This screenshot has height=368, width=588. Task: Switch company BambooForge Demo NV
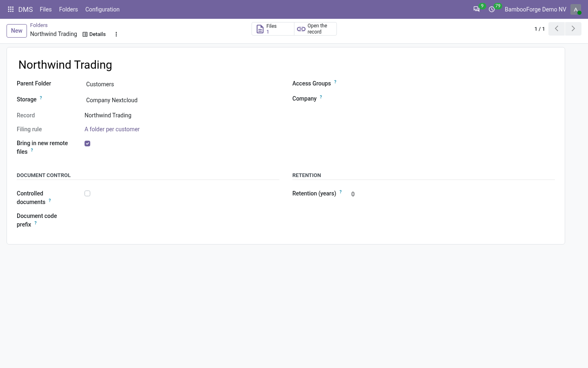[x=535, y=9]
